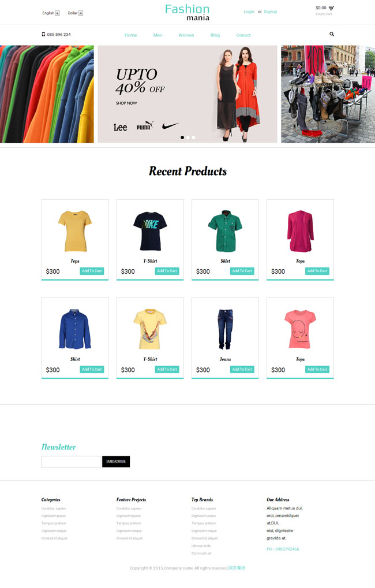Viewport: 375px width, 588px height.
Task: Open the shopping cart icon
Action: point(331,8)
